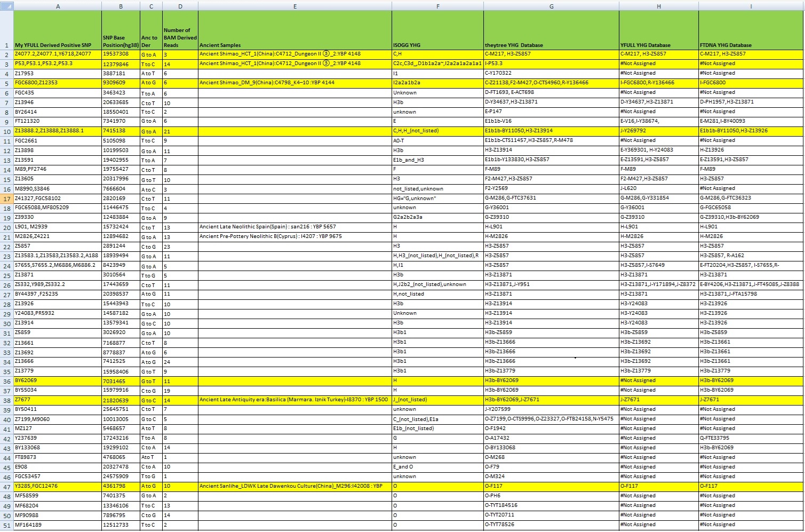Select header cell 'Ancient Samples'
Image resolution: width=805 pixels, height=532 pixels.
point(295,30)
